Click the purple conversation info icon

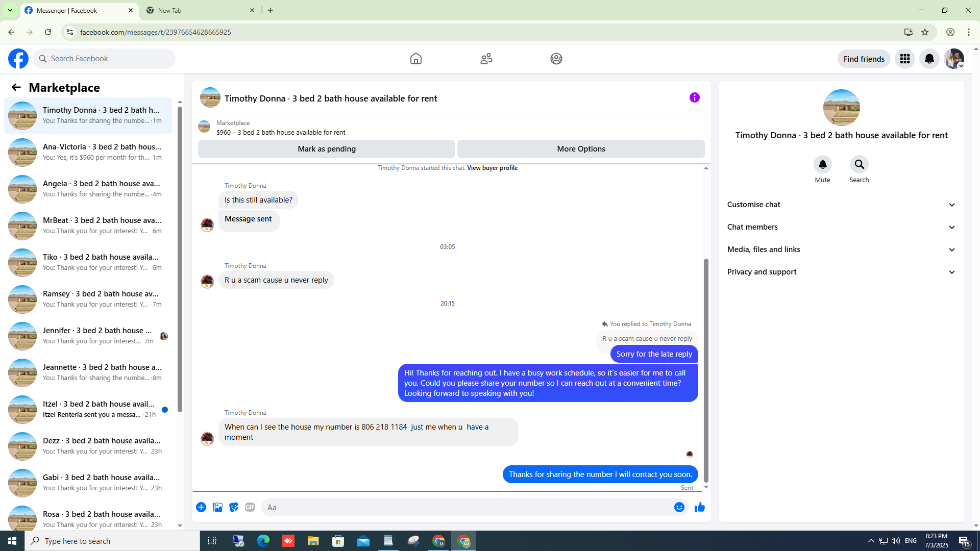click(x=694, y=97)
